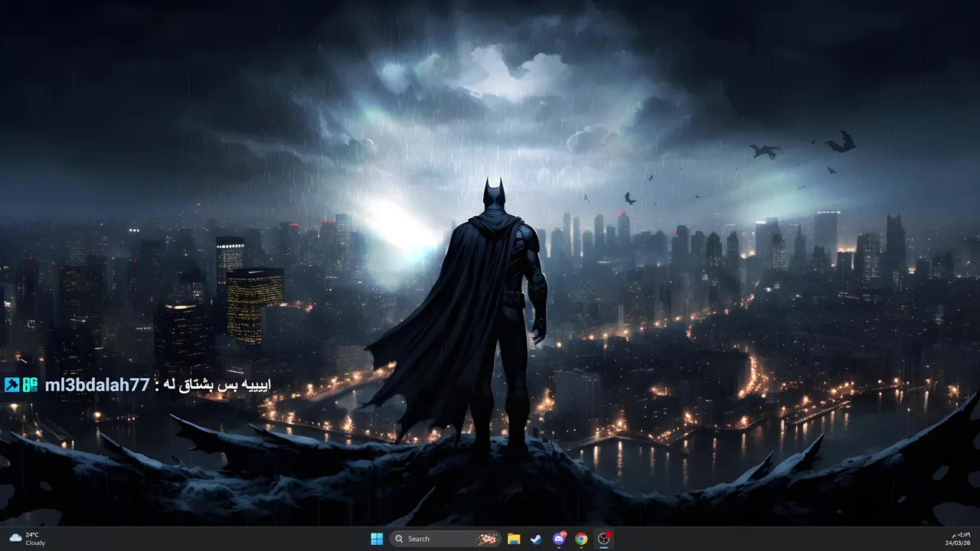
Task: Open the Windows Start menu
Action: coord(377,539)
